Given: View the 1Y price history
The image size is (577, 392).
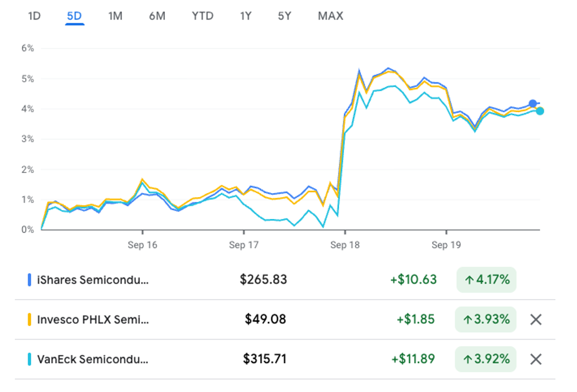Looking at the screenshot, I should click(246, 16).
